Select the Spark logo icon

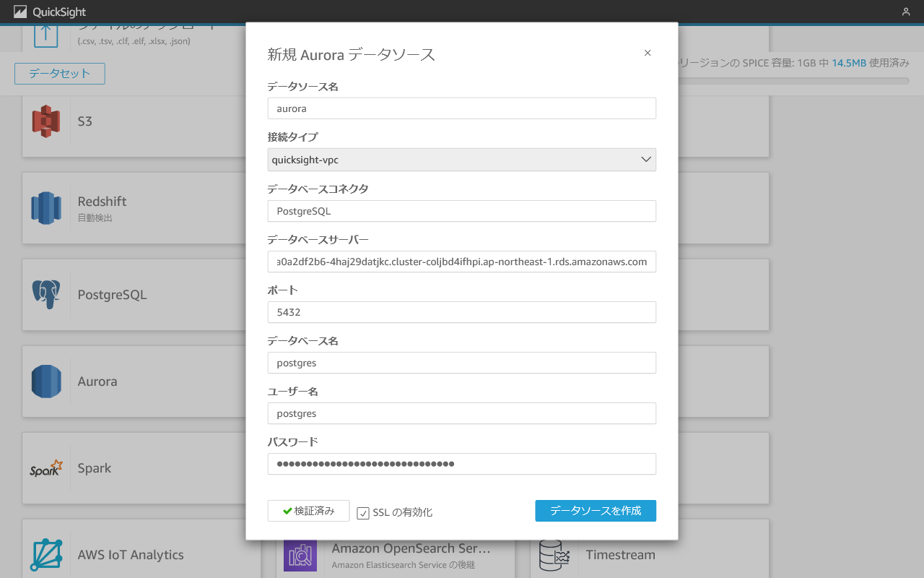click(x=46, y=468)
